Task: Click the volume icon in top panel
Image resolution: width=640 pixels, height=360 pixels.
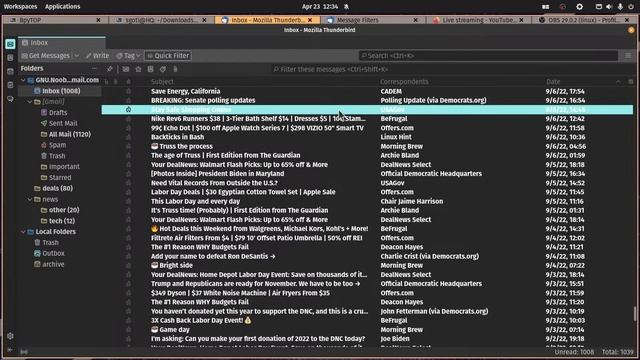Action: 609,7
